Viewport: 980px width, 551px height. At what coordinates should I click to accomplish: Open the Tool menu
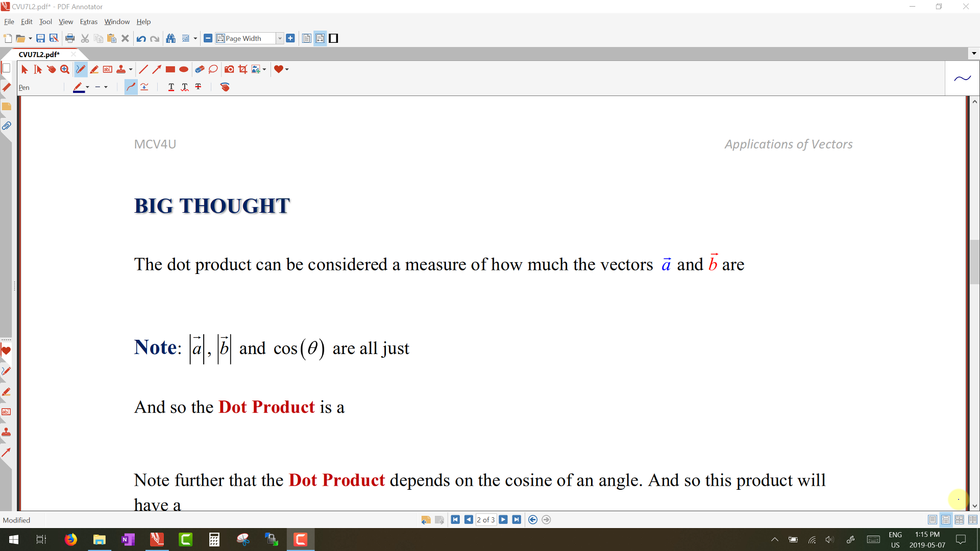tap(45, 22)
